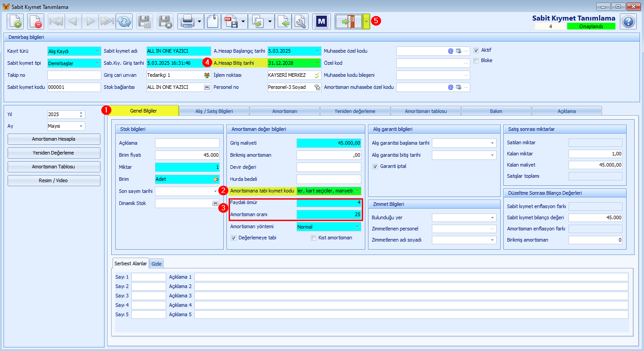Open the Bulunduğu yer dropdown

click(492, 217)
